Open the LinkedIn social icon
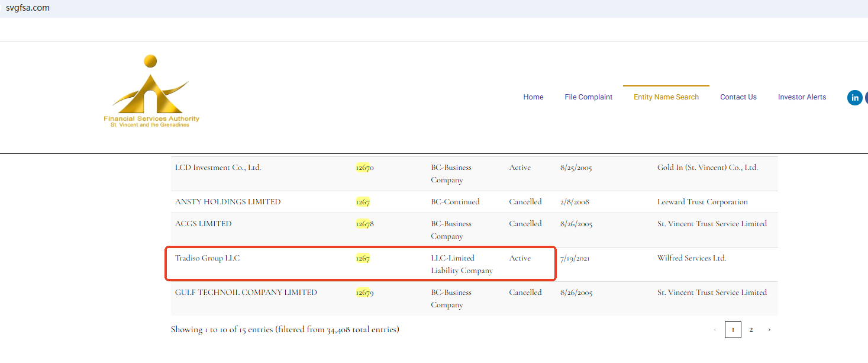This screenshot has width=868, height=363. [854, 98]
